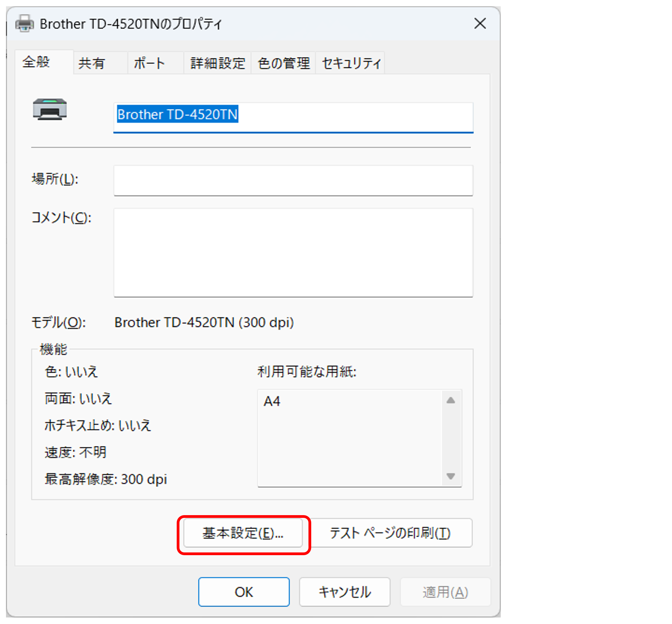
Task: Confirm with the OK button
Action: (x=244, y=592)
